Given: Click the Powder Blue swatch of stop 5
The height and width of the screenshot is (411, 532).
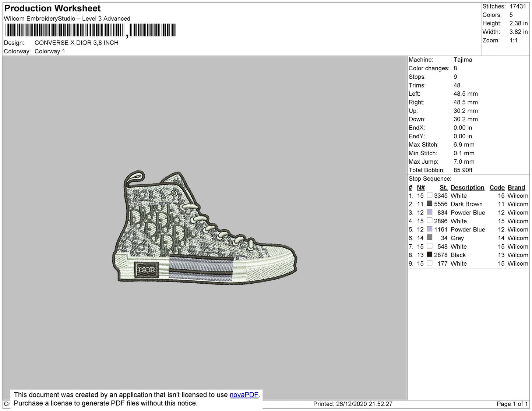Looking at the screenshot, I should tap(429, 229).
